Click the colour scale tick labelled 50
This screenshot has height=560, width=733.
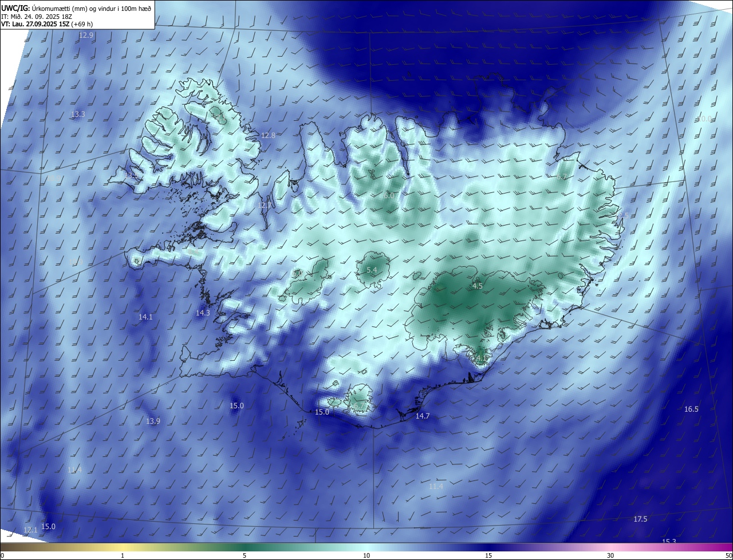(728, 555)
